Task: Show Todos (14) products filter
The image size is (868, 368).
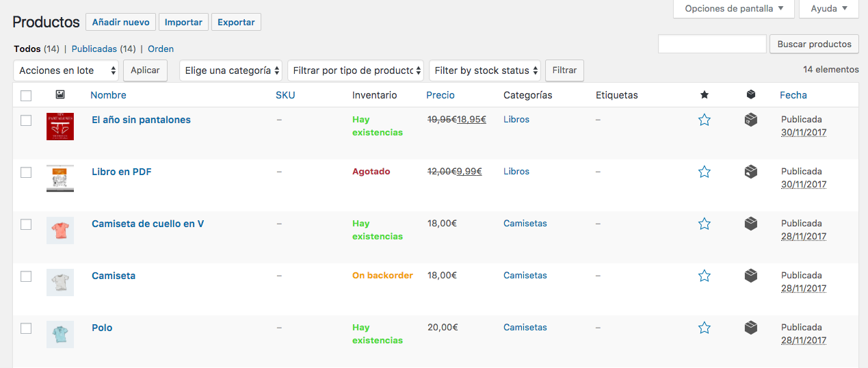Action: coord(36,49)
